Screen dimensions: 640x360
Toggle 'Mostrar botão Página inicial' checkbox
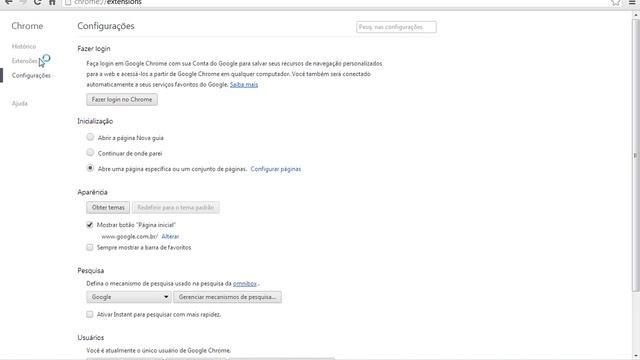90,225
